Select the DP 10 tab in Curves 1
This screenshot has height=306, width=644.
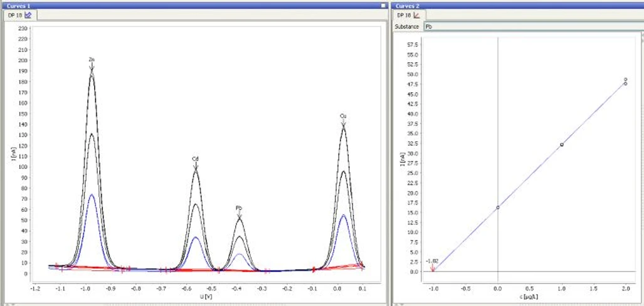16,14
